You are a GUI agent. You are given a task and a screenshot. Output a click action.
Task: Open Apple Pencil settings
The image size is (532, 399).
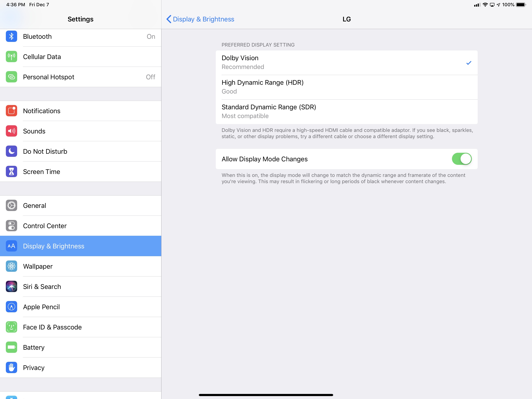coord(81,307)
